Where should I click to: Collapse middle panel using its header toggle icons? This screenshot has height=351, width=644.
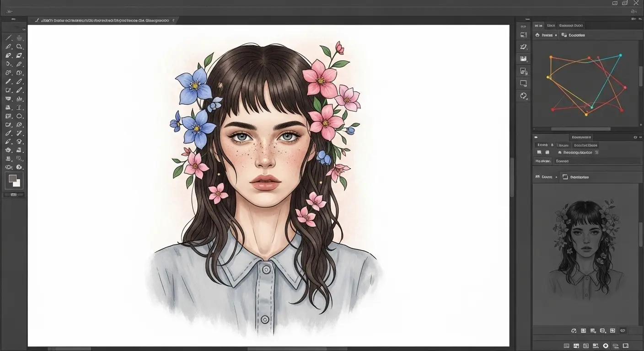638,137
